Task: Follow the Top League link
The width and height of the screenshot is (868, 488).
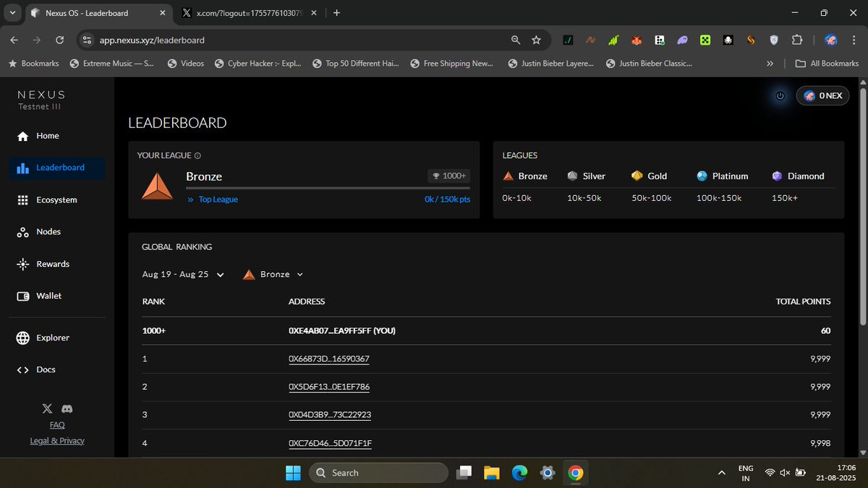Action: click(213, 200)
